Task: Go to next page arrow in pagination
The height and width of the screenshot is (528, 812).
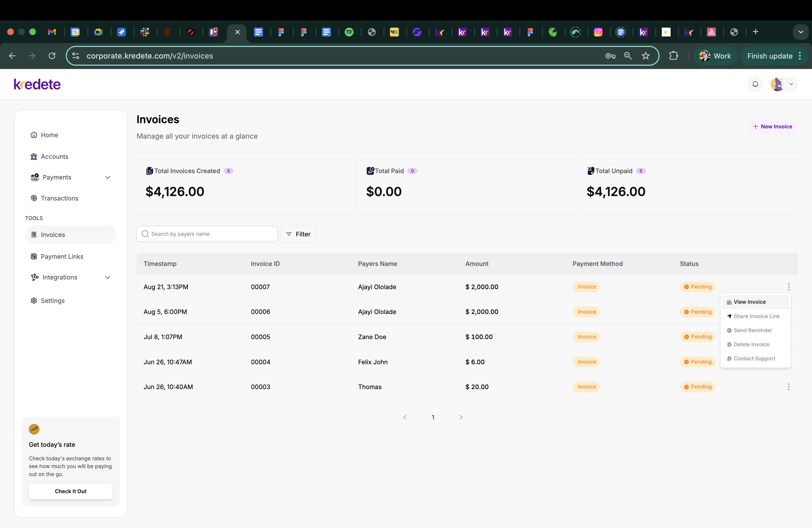Action: tap(461, 417)
